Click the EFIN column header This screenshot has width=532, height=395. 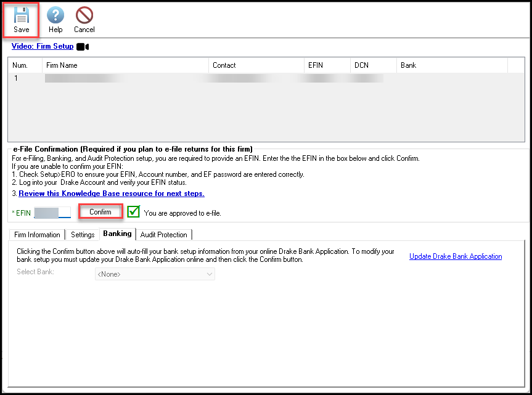[327, 65]
